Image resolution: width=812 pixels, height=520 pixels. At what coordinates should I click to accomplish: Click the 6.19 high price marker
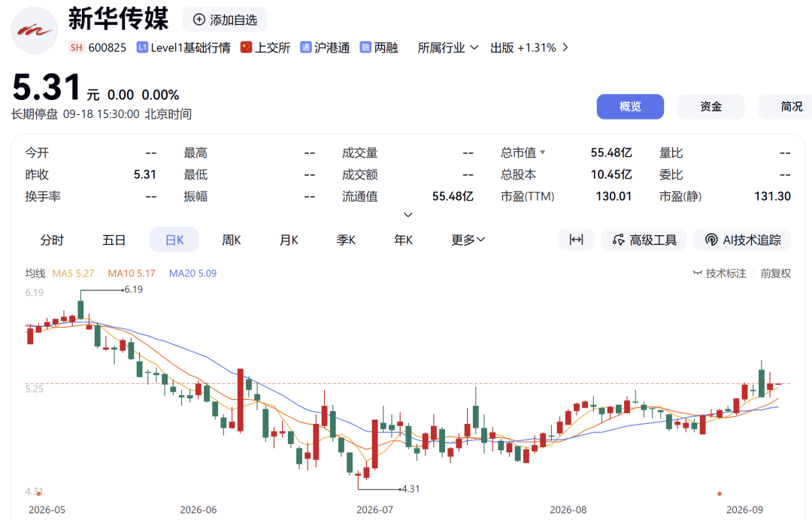[x=134, y=289]
